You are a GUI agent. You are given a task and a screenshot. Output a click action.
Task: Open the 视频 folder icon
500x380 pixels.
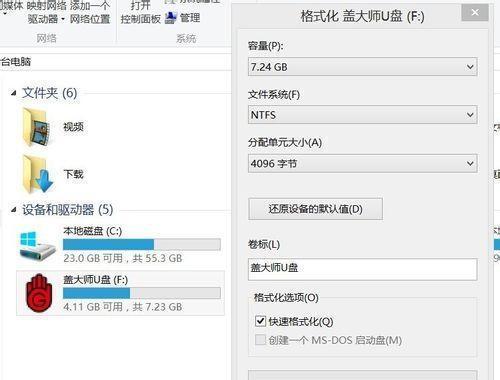tap(36, 127)
